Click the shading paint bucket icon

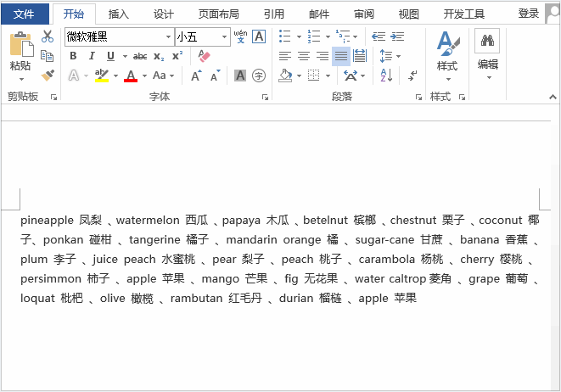click(285, 76)
